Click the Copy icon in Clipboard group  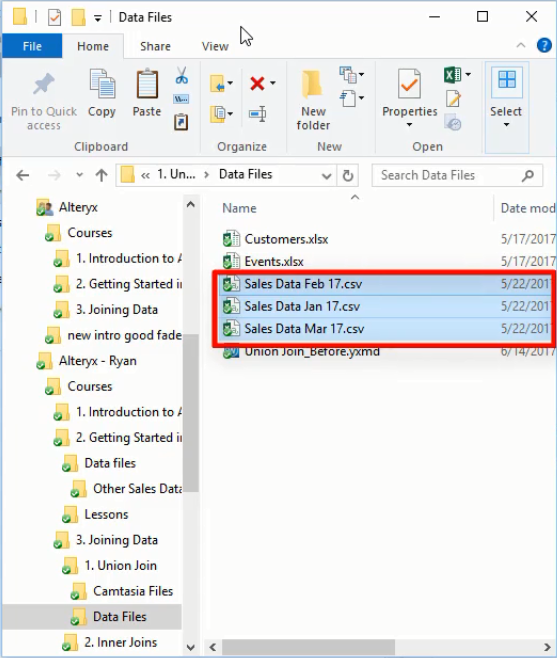pos(102,85)
